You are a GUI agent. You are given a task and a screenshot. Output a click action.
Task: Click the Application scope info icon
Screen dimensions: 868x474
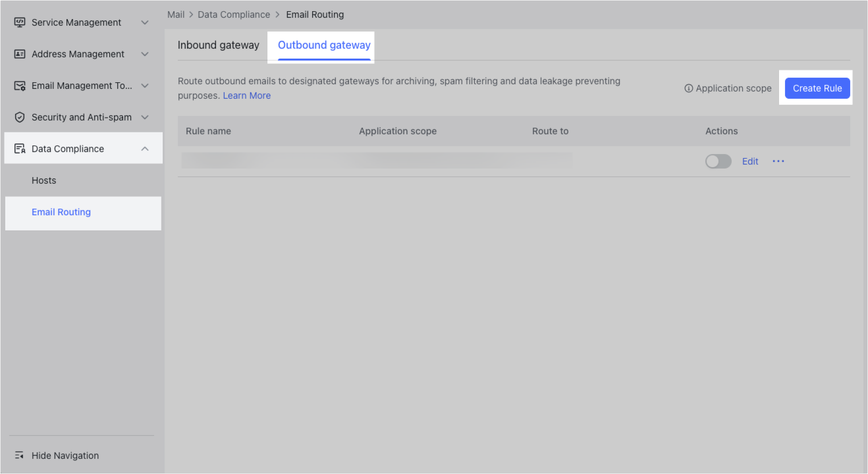[688, 88]
